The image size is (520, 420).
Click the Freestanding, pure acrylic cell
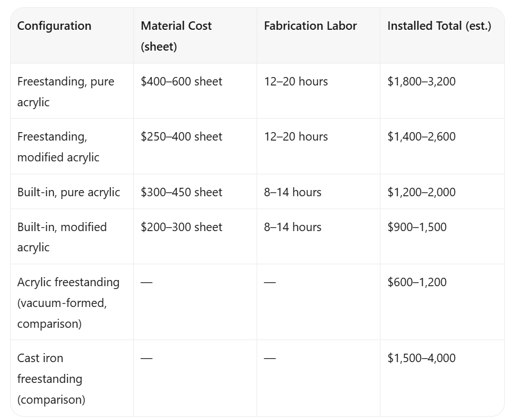[x=66, y=92]
